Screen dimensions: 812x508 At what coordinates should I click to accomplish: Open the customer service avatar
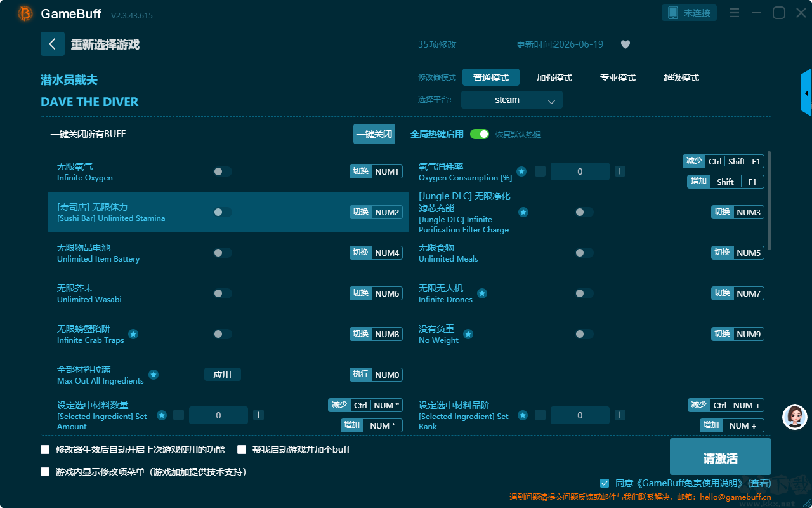pos(795,417)
